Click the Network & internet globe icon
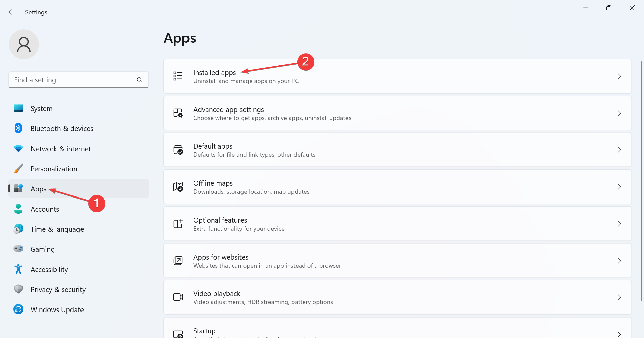The height and width of the screenshot is (338, 644). pyautogui.click(x=18, y=148)
